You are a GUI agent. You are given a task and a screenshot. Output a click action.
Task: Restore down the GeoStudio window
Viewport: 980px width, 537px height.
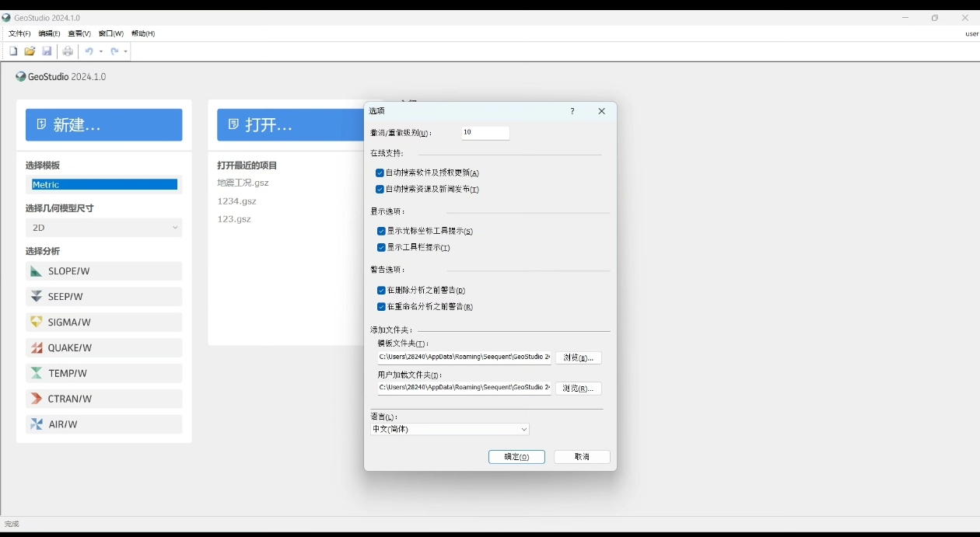click(935, 18)
